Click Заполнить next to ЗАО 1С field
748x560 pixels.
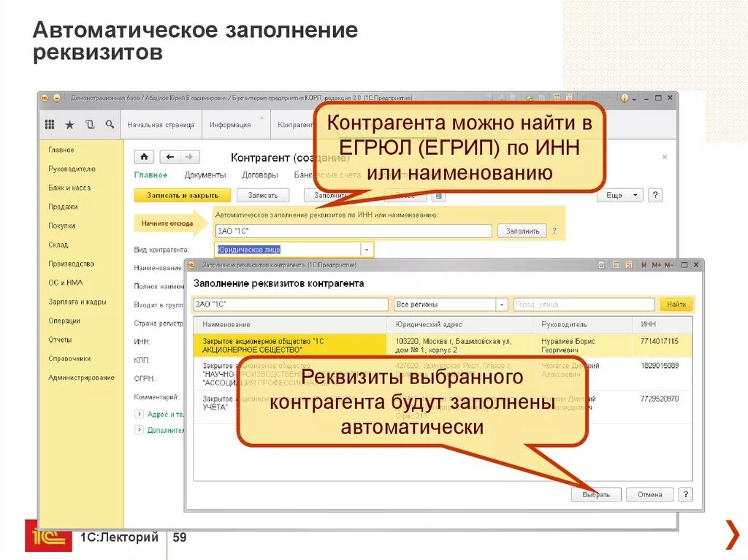(522, 231)
